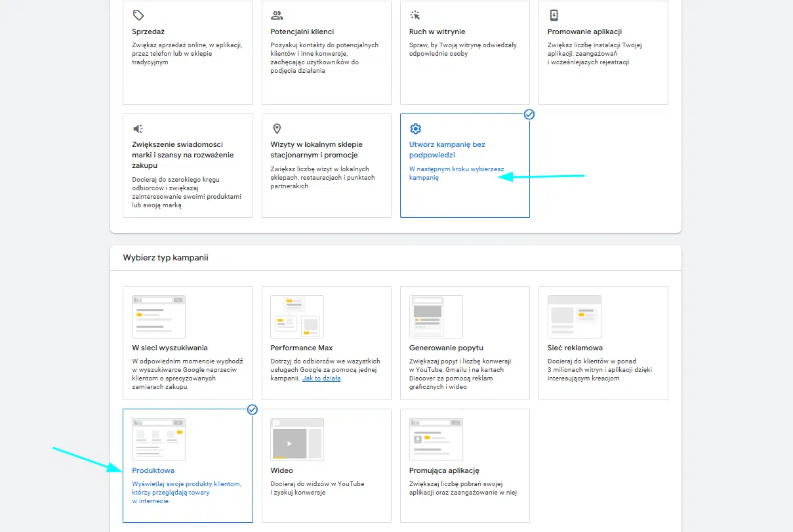Select Utwórz kampanię bez podpowiedzi title
Viewport: 793px width, 532px height.
tap(447, 150)
